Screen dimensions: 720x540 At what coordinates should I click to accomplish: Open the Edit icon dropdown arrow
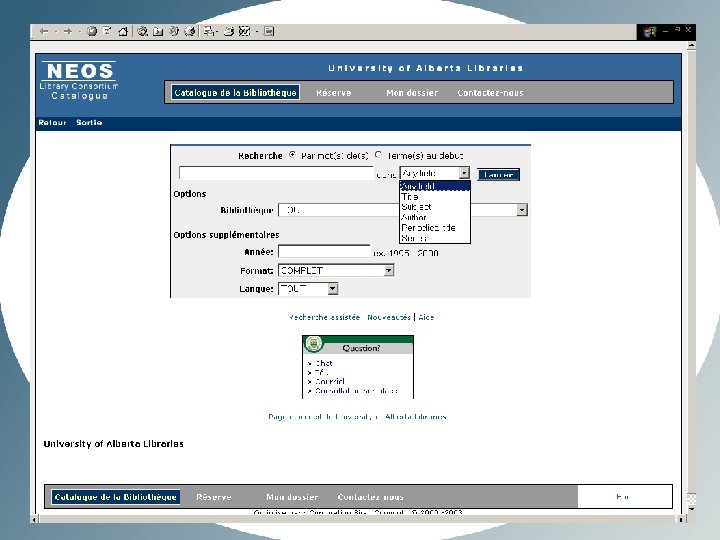tap(257, 31)
